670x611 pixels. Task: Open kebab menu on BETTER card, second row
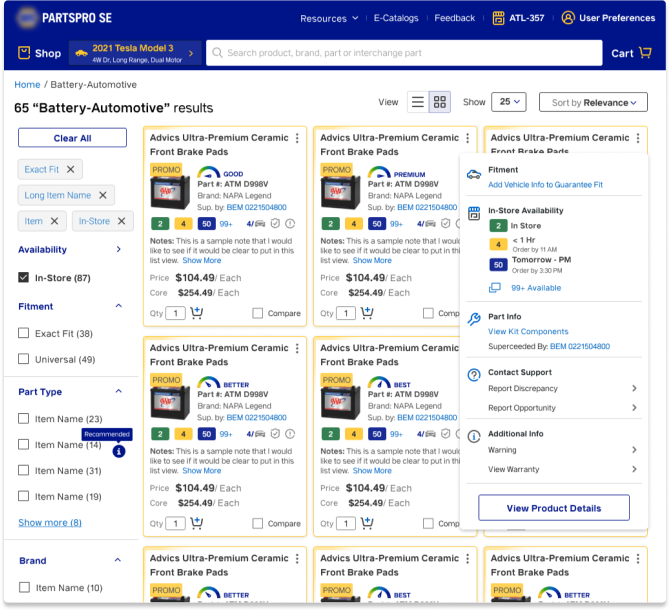tap(297, 348)
